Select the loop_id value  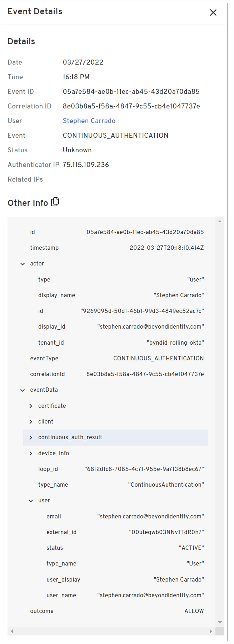144,469
